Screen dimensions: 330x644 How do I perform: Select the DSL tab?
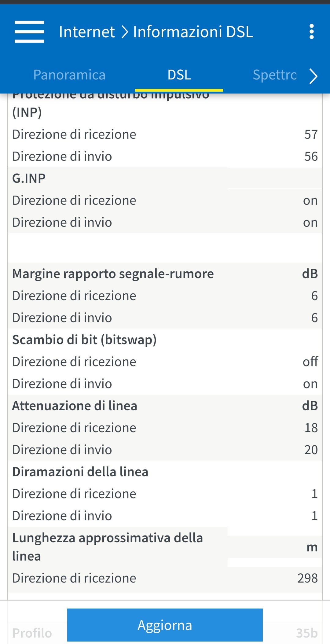179,75
